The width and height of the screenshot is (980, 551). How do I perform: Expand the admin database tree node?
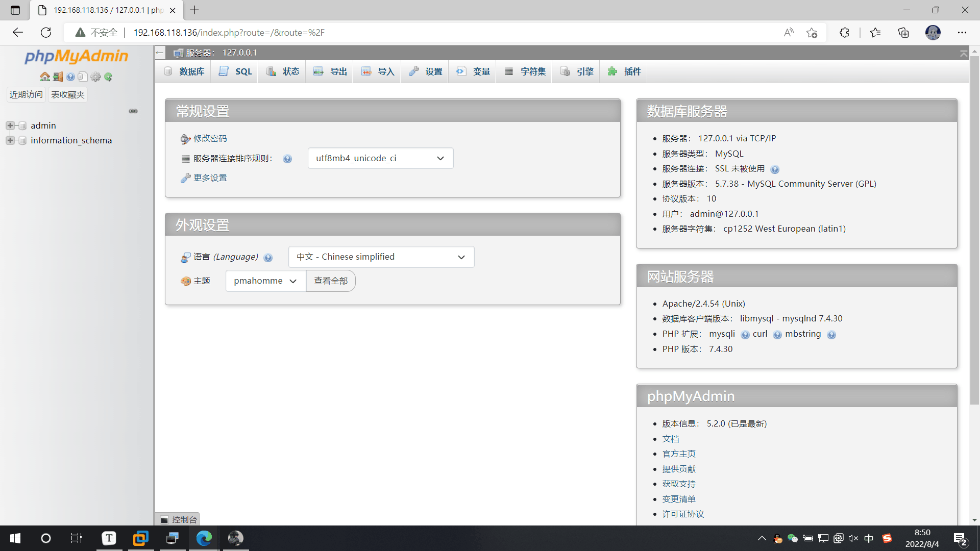(x=10, y=126)
